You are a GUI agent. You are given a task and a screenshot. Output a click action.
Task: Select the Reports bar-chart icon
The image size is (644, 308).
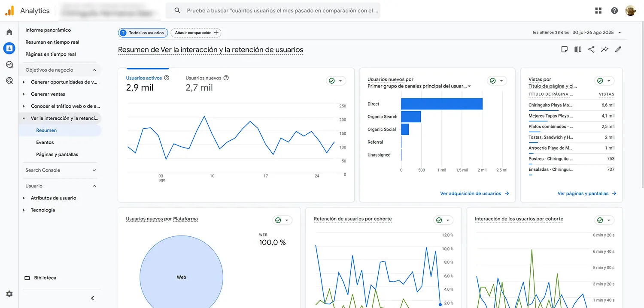click(9, 48)
